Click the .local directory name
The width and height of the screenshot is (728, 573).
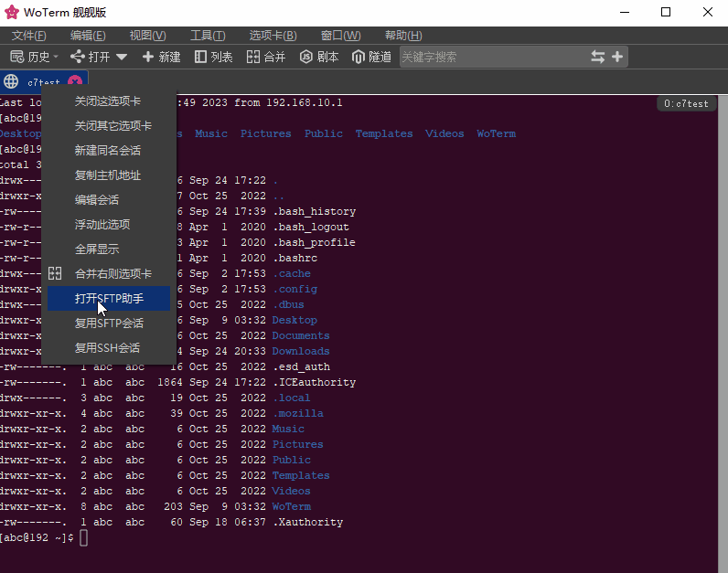(x=292, y=398)
